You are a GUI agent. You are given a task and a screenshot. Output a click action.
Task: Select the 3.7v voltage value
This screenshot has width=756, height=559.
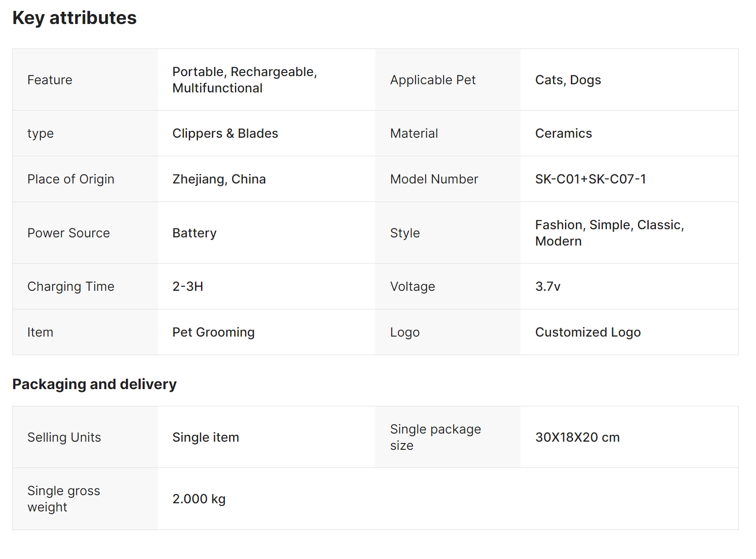(x=548, y=286)
